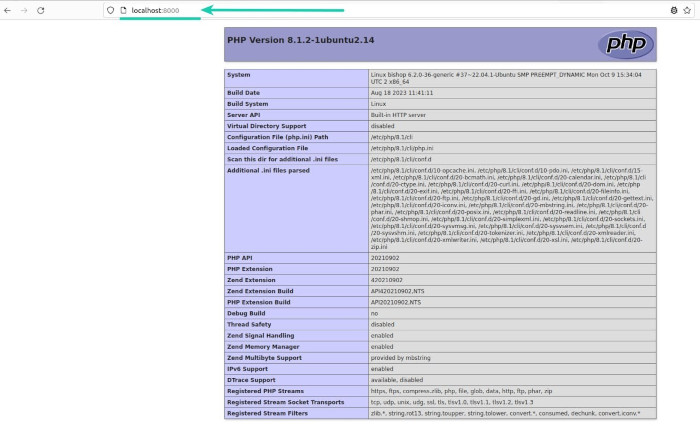Select PHP Extension Build label

click(258, 302)
